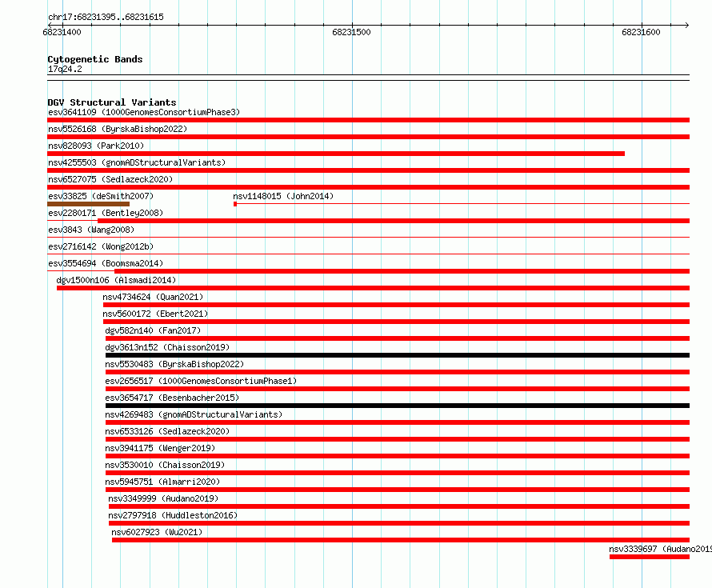This screenshot has height=588, width=712.
Task: Click the Cytogenetic Bands track title
Action: pyautogui.click(x=95, y=59)
